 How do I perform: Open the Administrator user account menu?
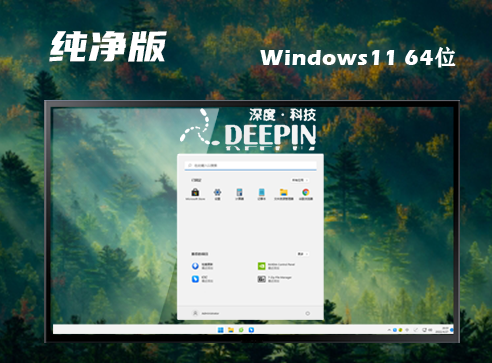coord(206,313)
